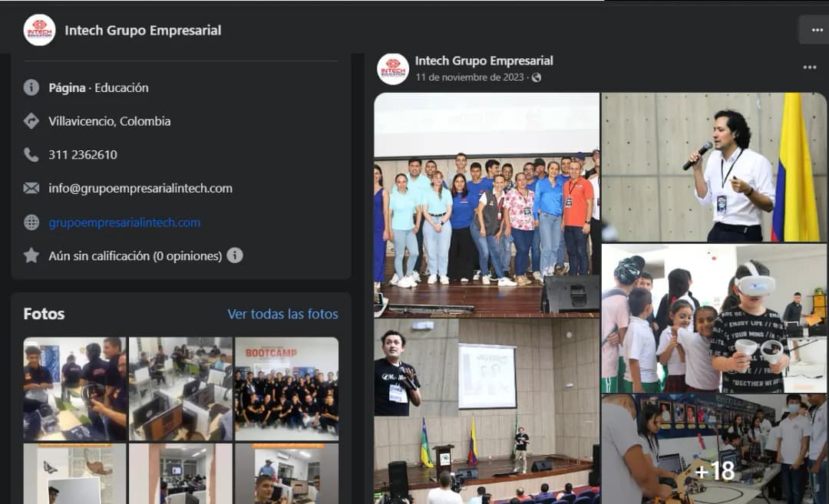829x504 pixels.
Task: Click the website globe icon
Action: click(x=31, y=222)
